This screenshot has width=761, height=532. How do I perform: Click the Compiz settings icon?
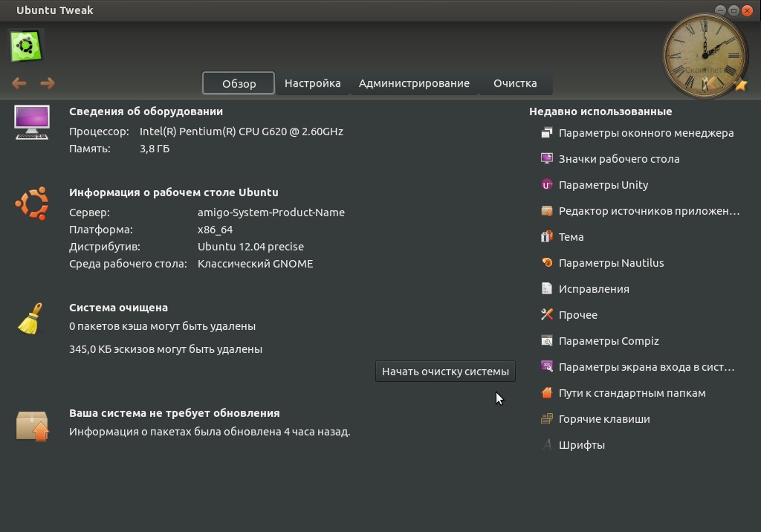point(547,341)
